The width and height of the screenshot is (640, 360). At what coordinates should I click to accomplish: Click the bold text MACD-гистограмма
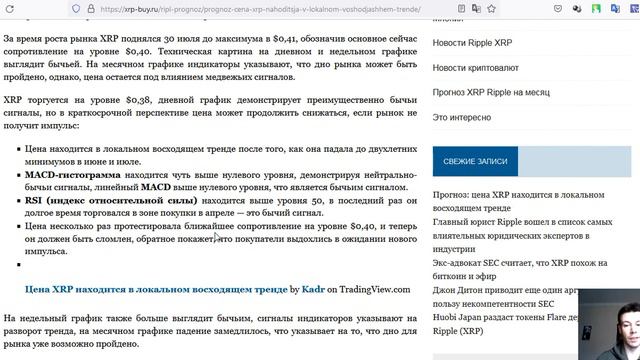73,175
